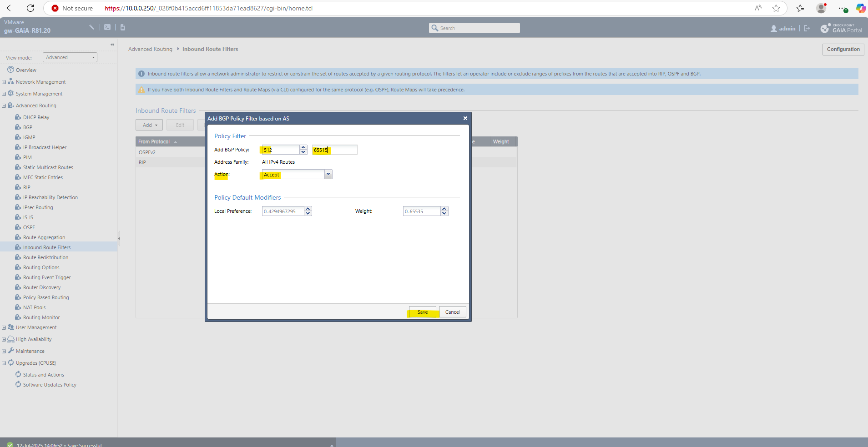Expand the Network Management node
This screenshot has width=868, height=447.
4,82
